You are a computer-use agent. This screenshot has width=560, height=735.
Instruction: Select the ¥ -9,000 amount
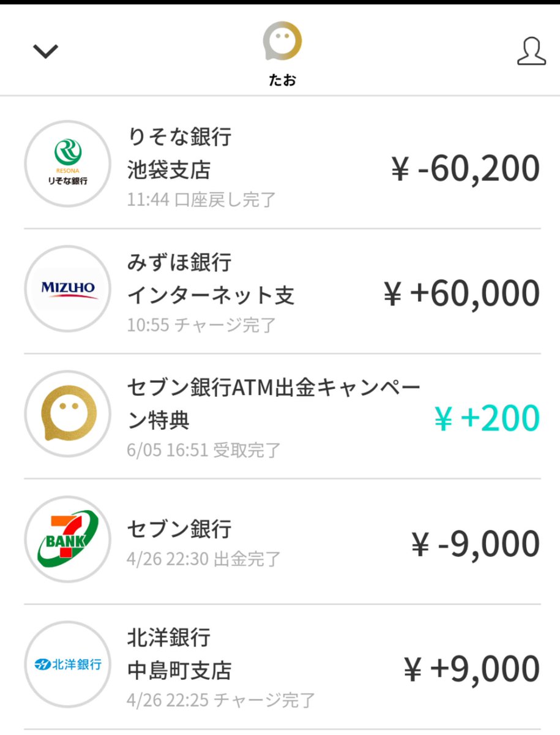coord(476,544)
